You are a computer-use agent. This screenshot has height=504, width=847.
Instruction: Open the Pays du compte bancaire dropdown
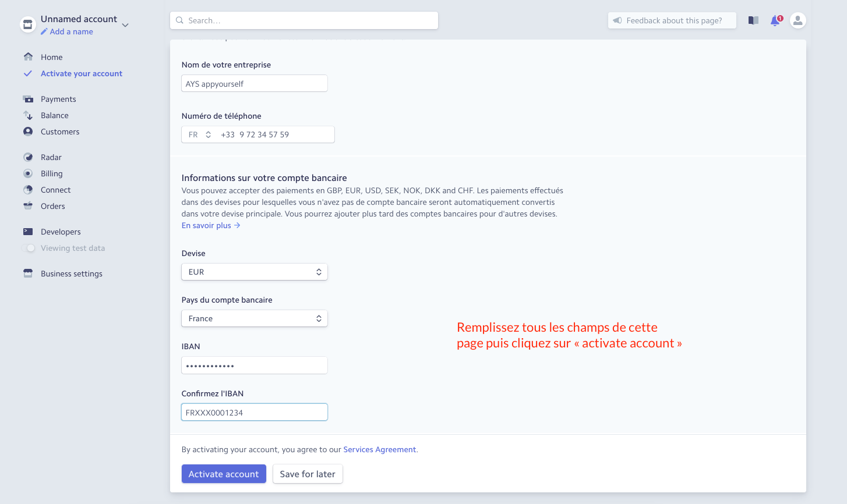pos(255,318)
